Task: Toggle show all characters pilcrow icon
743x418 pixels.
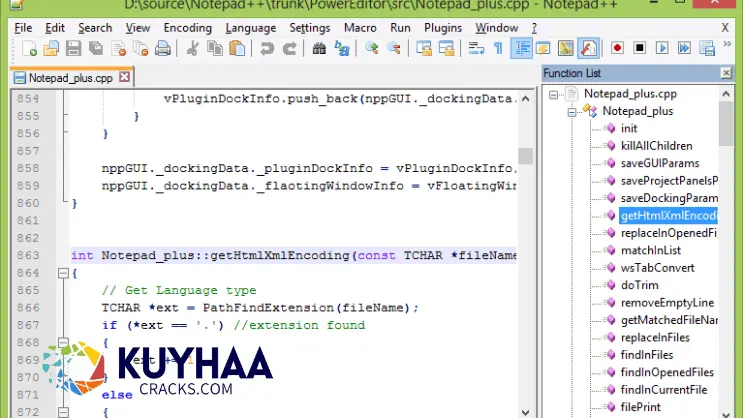Action: [x=498, y=48]
